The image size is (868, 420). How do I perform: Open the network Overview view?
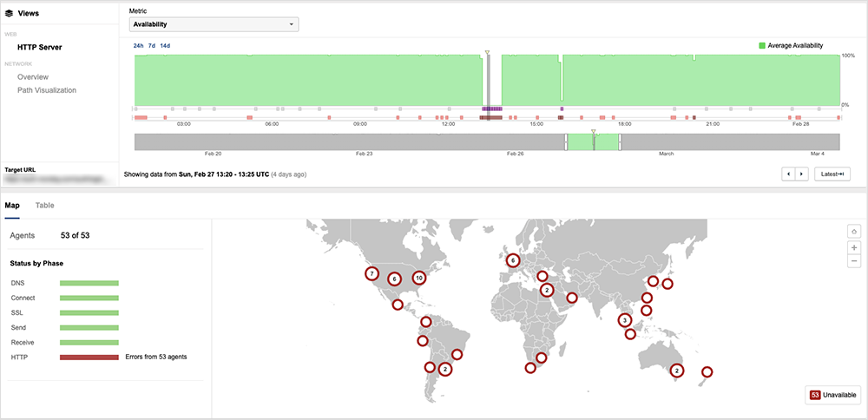[33, 77]
